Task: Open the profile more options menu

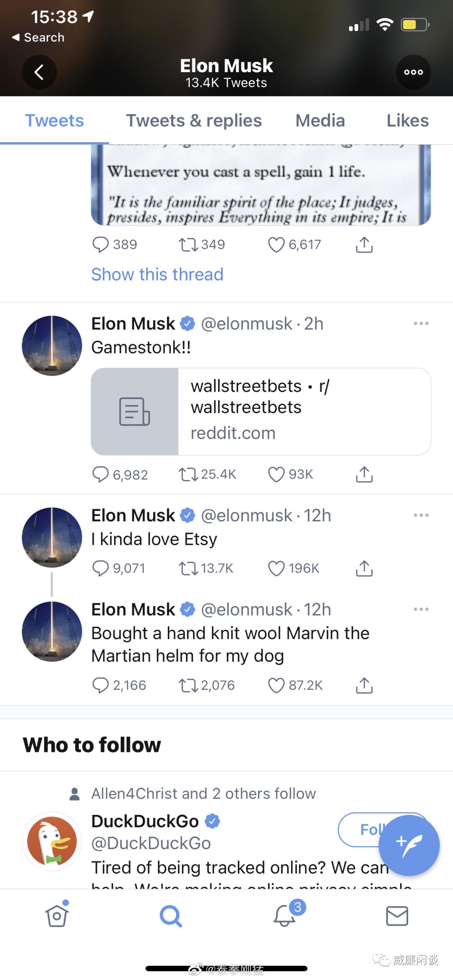Action: coord(413,72)
